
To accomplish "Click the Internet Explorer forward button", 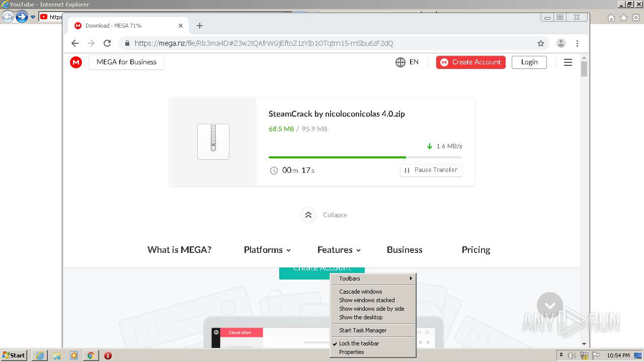I will click(22, 17).
